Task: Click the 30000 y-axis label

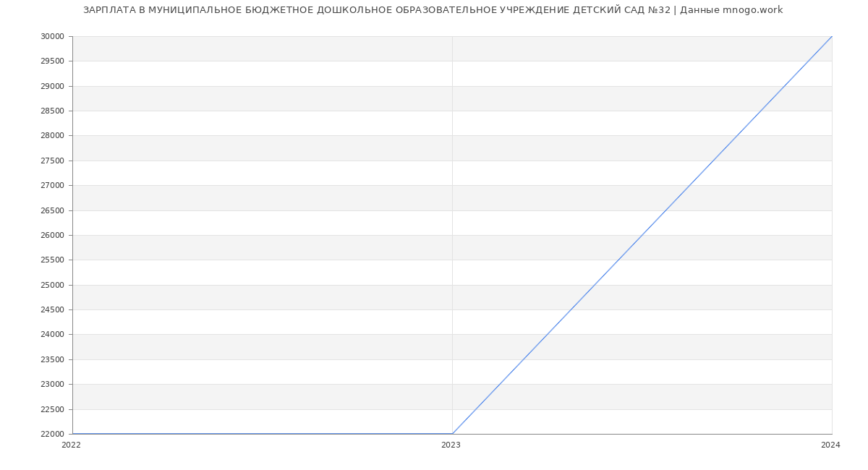Action: (x=52, y=36)
